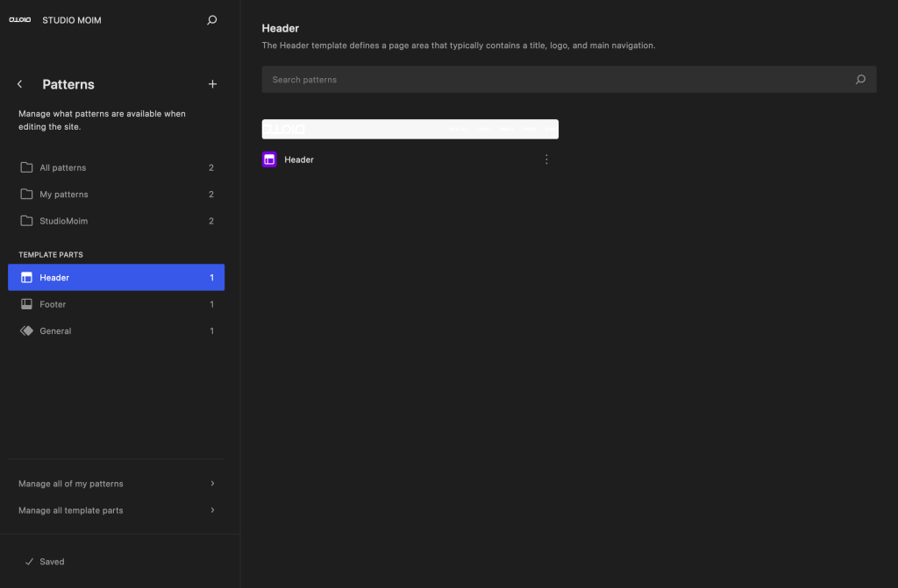
Task: Focus the Search patterns input field
Action: coord(552,80)
